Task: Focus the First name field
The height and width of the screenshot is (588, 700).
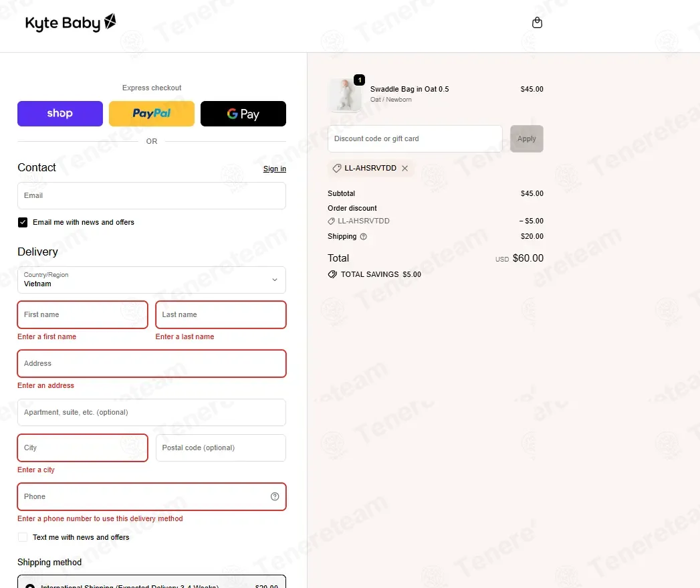Action: point(83,314)
